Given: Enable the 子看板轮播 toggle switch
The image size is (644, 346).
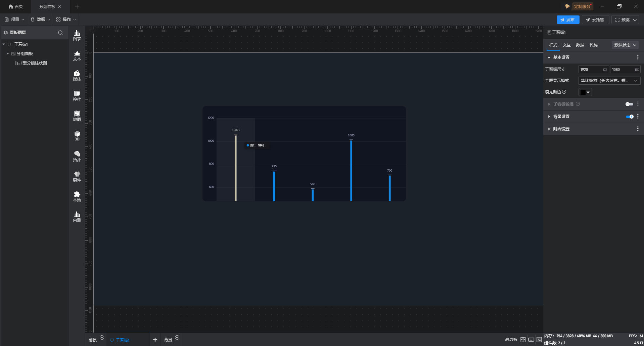Looking at the screenshot, I should pos(629,104).
